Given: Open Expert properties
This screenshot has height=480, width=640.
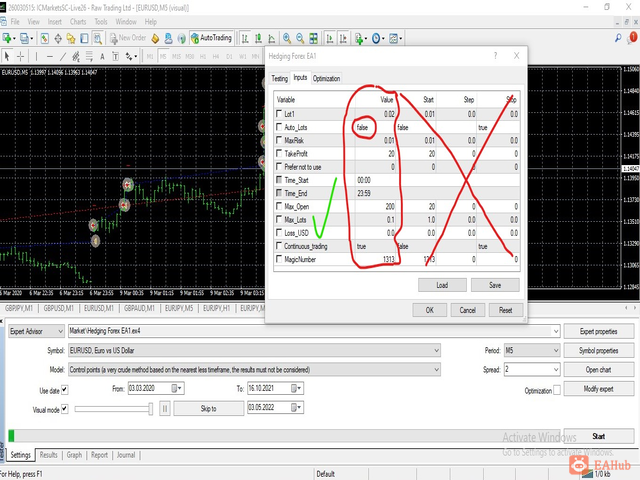Looking at the screenshot, I should tap(598, 331).
